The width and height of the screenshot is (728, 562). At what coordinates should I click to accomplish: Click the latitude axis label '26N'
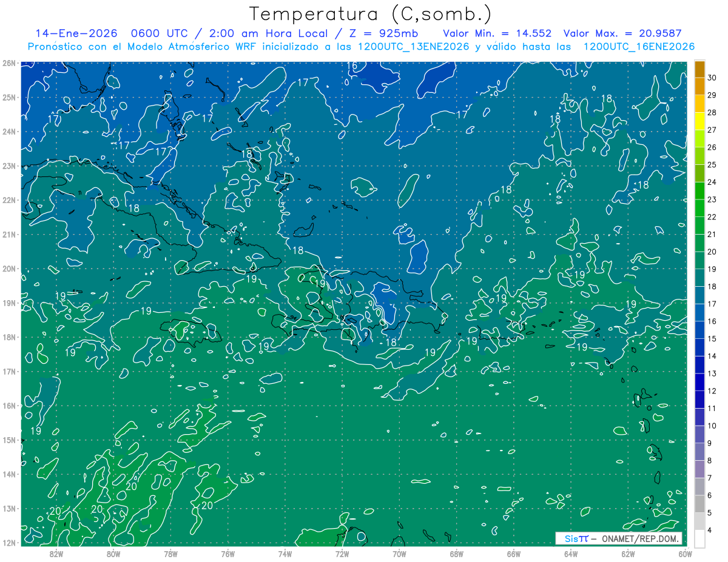pyautogui.click(x=9, y=63)
